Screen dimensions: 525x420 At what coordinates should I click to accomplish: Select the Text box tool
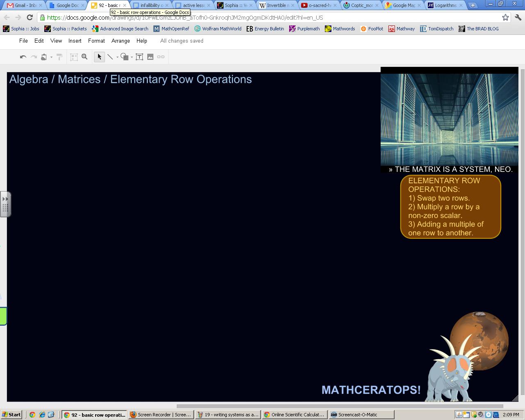pos(139,57)
